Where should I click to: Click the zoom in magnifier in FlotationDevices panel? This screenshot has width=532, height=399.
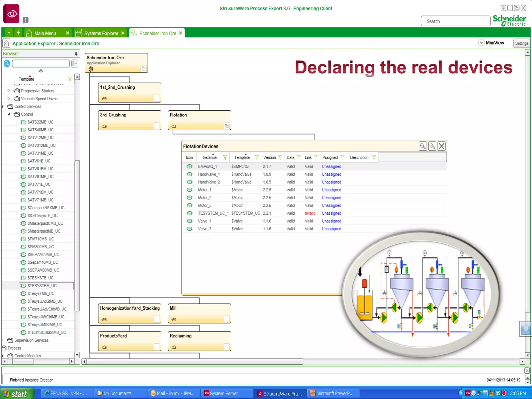423,146
